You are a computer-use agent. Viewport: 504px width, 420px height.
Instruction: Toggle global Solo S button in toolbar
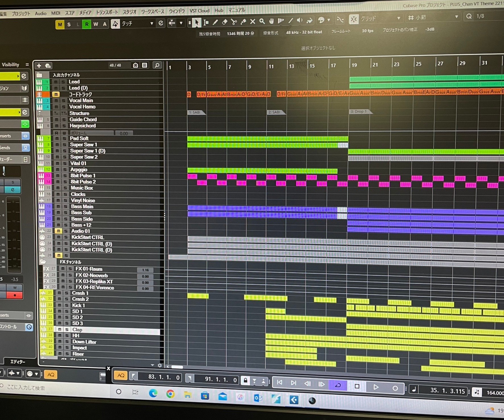(x=69, y=25)
